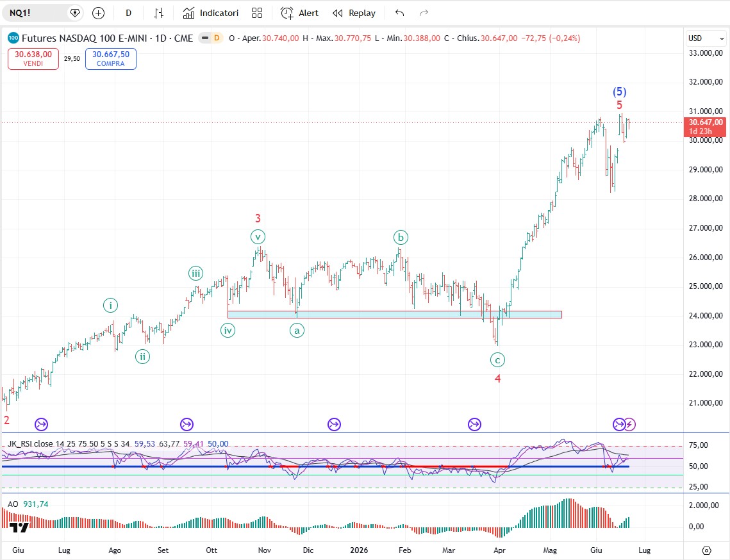This screenshot has width=730, height=560.
Task: Select the circled b wave label
Action: click(401, 238)
